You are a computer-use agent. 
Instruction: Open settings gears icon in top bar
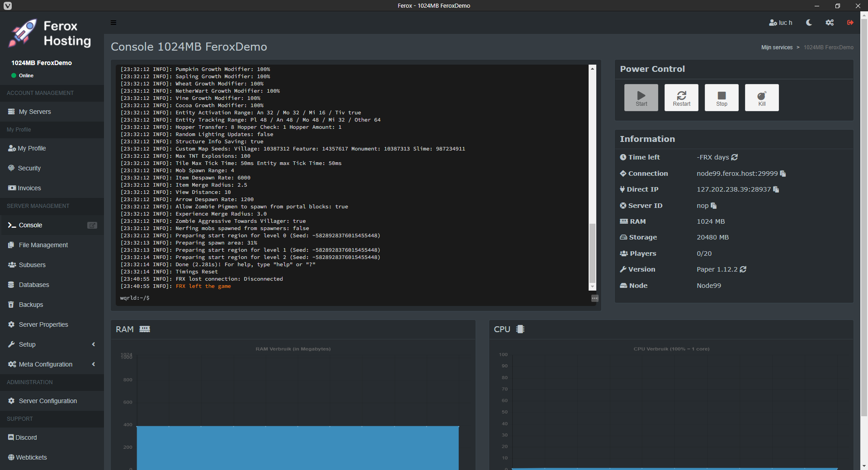[830, 23]
